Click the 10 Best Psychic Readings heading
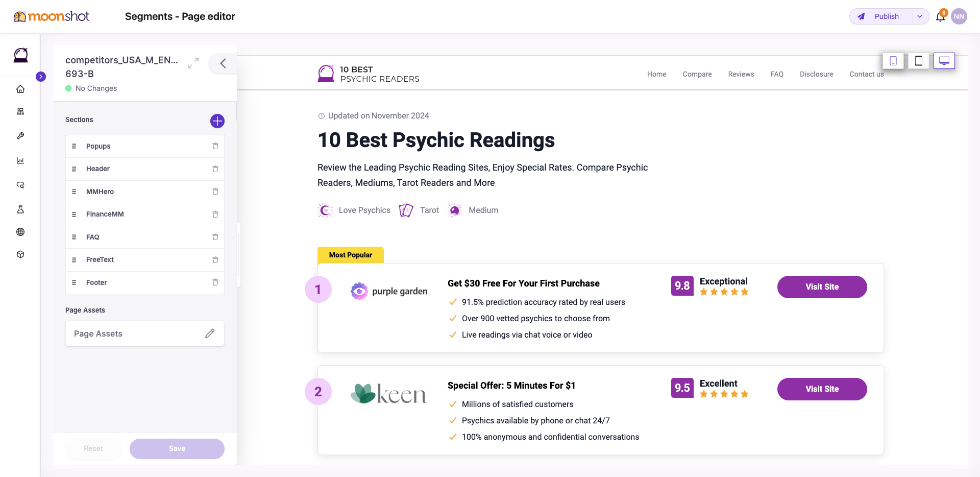The height and width of the screenshot is (477, 980). coord(436,140)
